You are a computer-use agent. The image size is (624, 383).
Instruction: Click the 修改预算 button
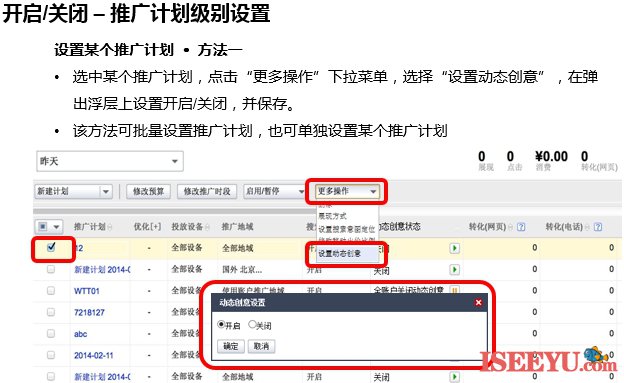(148, 192)
